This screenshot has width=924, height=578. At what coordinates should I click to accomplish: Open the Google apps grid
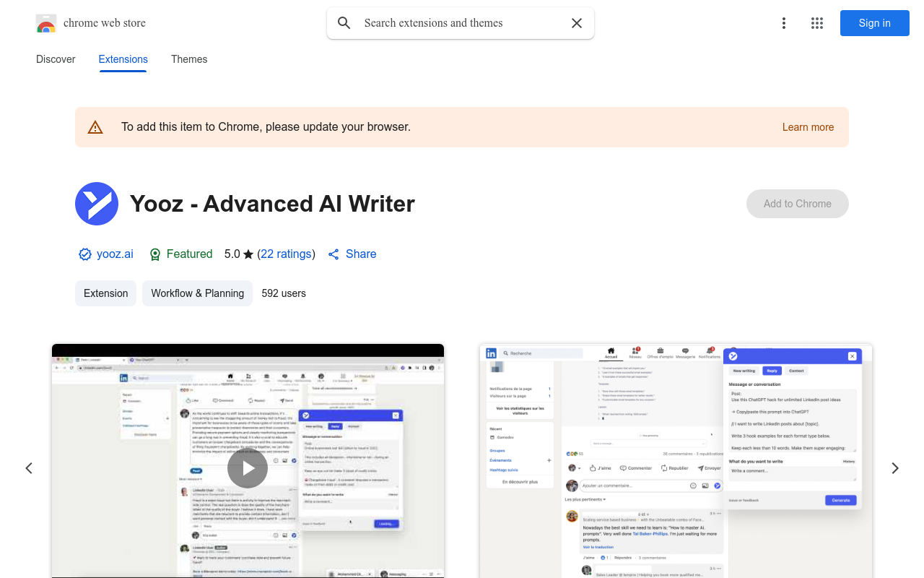[x=817, y=23]
